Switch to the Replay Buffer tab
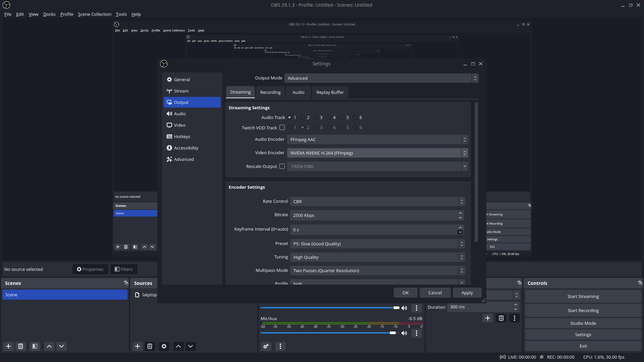 pos(330,92)
